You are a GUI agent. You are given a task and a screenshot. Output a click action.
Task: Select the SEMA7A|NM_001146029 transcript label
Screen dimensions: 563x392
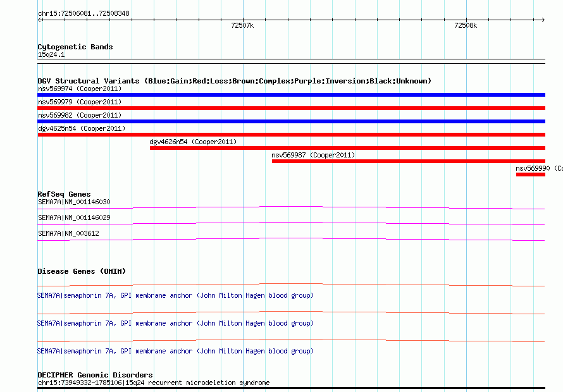click(x=74, y=218)
